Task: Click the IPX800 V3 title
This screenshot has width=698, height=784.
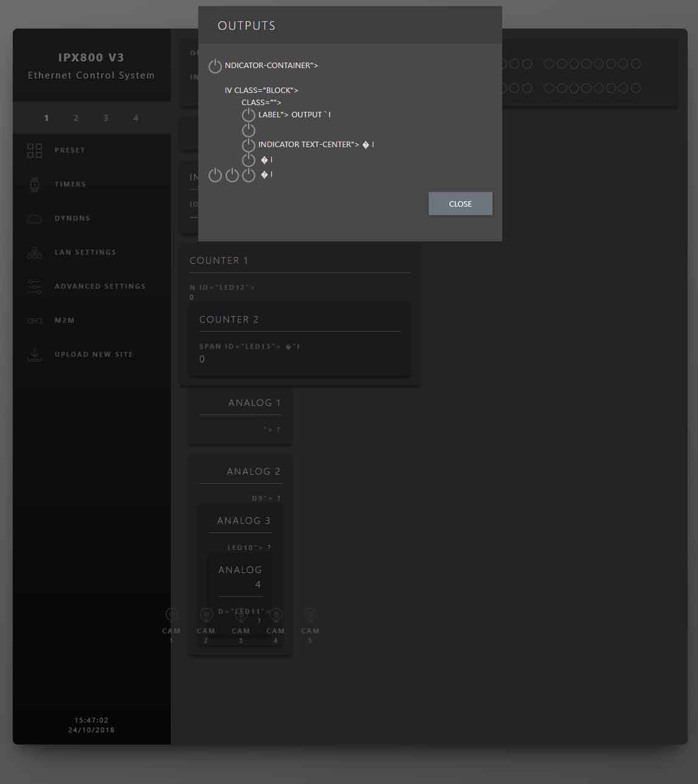Action: point(91,58)
